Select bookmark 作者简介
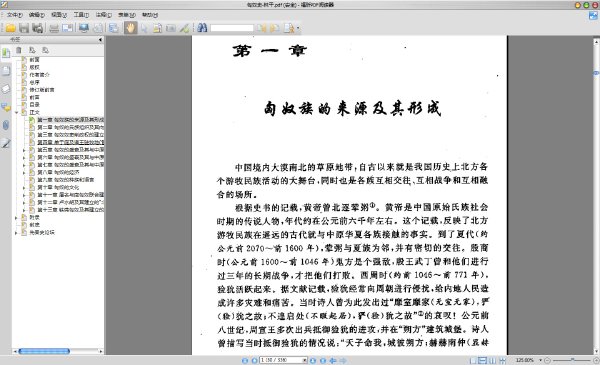Screen dimensions: 600x365 click(39, 75)
